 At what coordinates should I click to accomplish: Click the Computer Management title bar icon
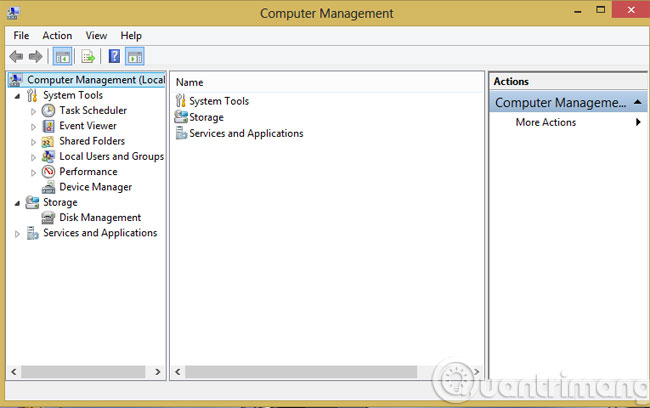pyautogui.click(x=12, y=13)
